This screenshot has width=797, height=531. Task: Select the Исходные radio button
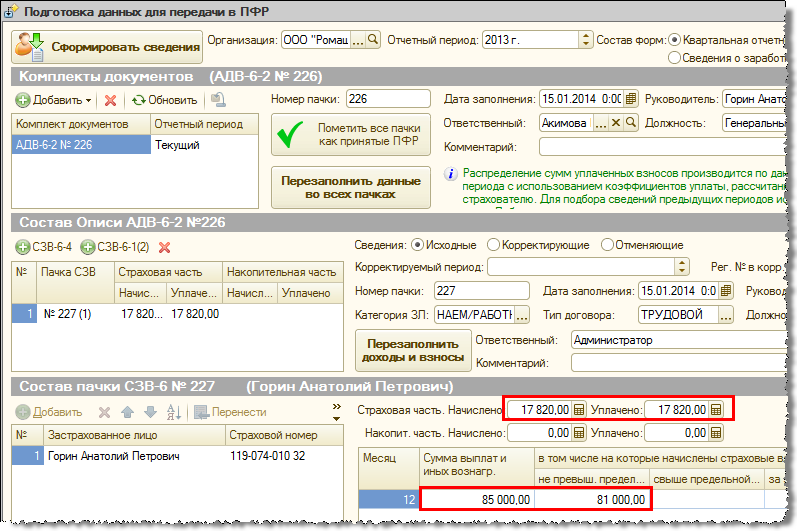tap(416, 245)
